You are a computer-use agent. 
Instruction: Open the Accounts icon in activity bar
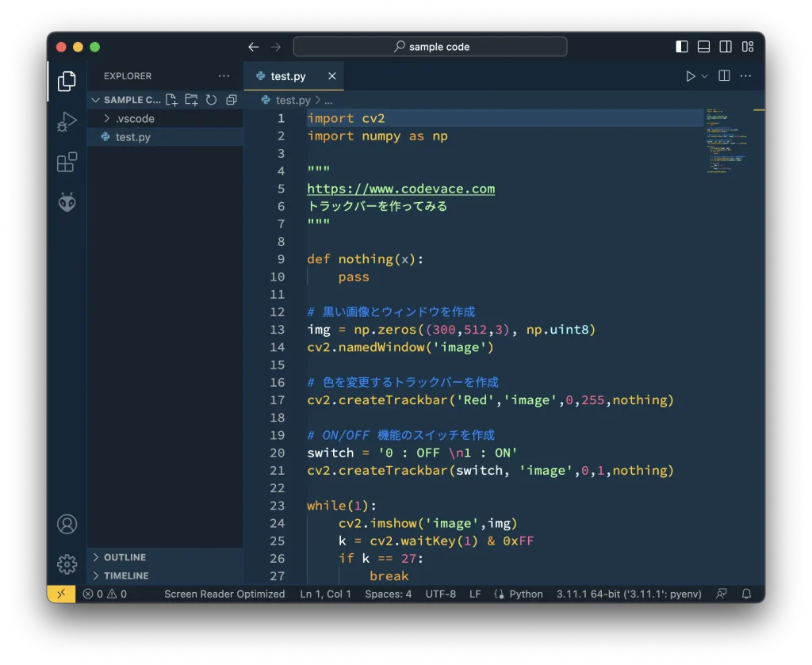[67, 524]
